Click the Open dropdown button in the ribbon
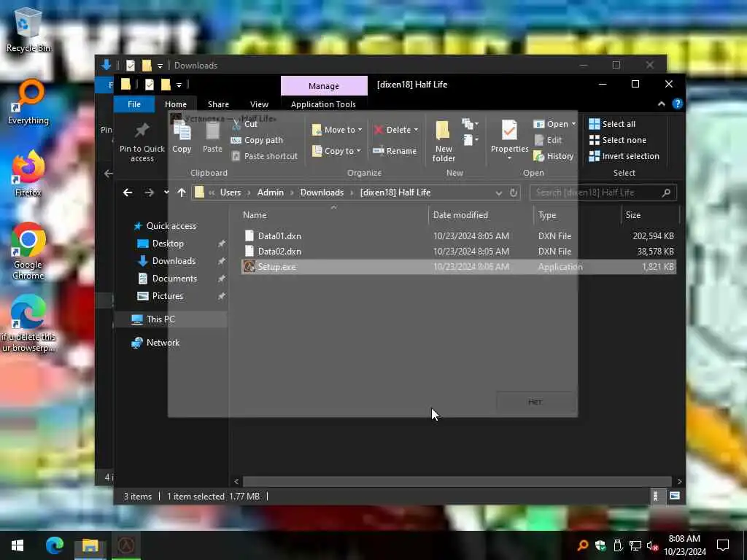 point(554,124)
